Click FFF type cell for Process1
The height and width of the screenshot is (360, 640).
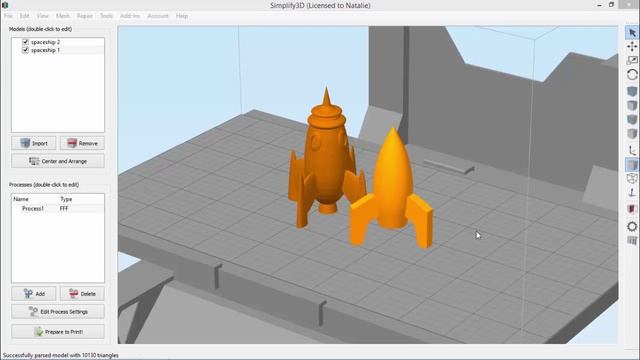tap(64, 209)
